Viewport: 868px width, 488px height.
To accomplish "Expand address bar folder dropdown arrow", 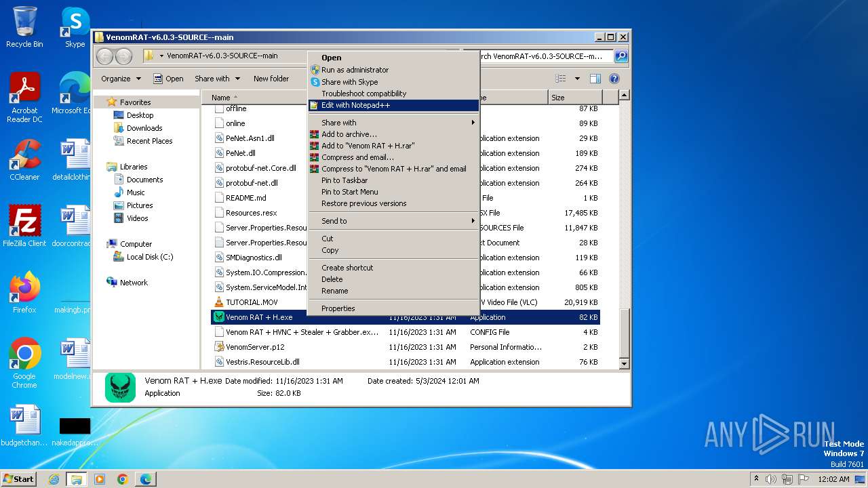I will (161, 56).
